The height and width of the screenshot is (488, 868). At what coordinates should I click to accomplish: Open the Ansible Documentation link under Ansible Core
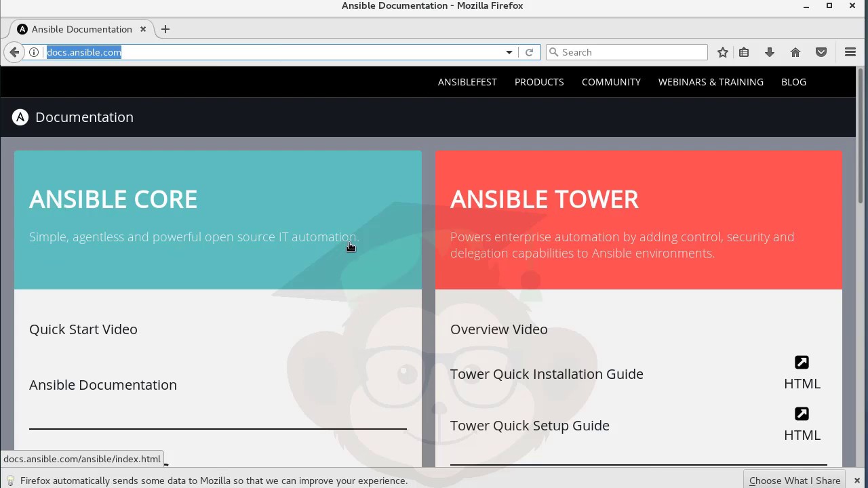click(103, 385)
